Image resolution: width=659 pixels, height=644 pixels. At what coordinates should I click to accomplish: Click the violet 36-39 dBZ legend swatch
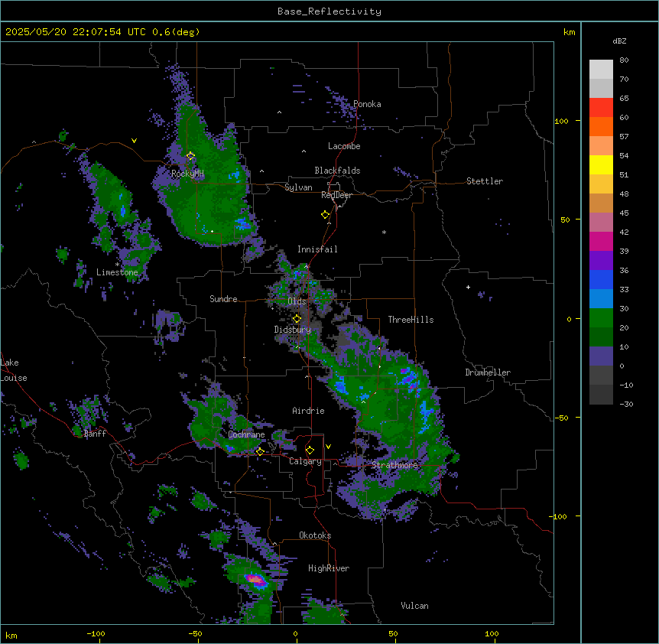pyautogui.click(x=601, y=261)
